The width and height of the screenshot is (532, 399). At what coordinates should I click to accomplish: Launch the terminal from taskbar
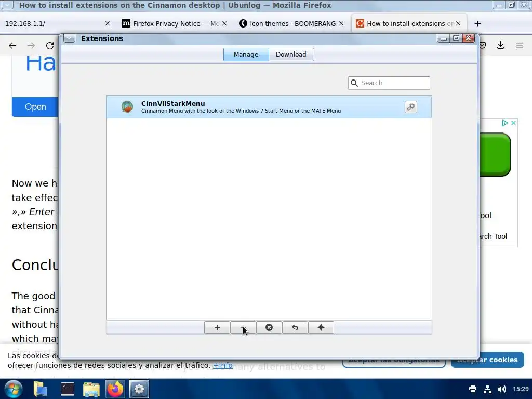pos(67,389)
